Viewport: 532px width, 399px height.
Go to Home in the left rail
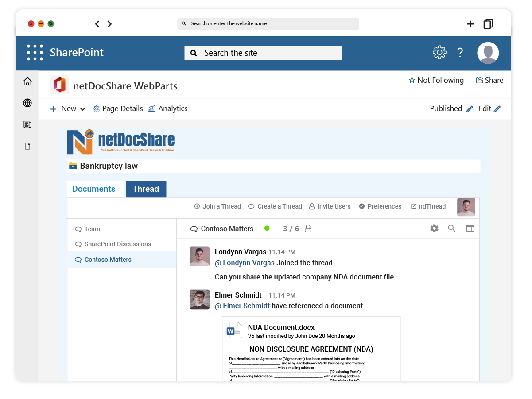click(27, 81)
